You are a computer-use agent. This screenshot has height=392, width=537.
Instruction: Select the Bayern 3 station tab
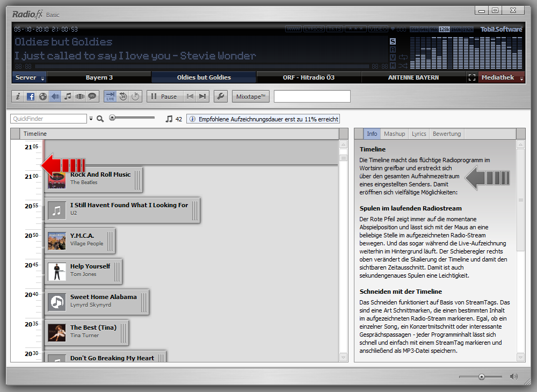click(x=99, y=77)
